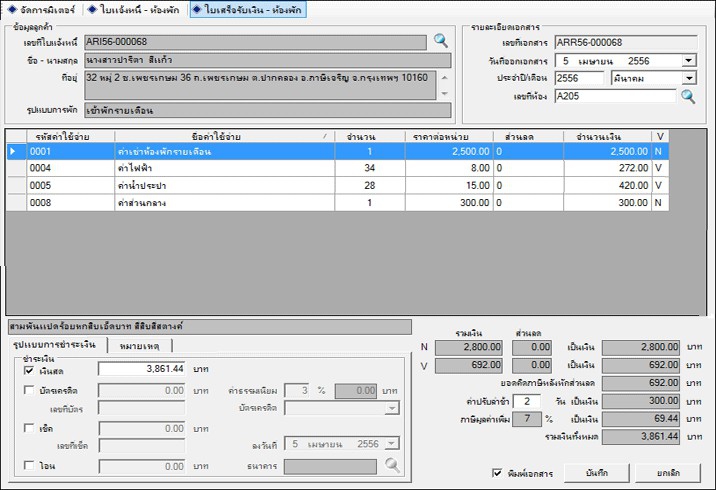Click the ยกเลิก cancel button
The width and height of the screenshot is (716, 490).
pos(668,473)
